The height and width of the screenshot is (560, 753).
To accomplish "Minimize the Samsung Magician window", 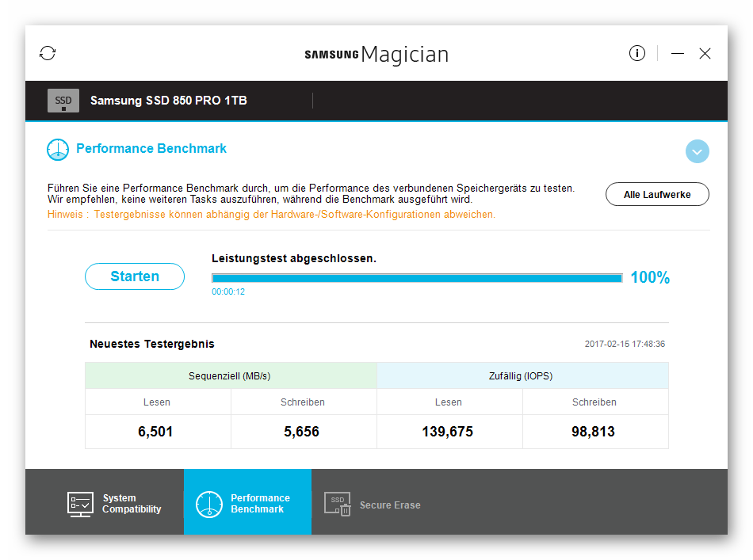I will (678, 53).
